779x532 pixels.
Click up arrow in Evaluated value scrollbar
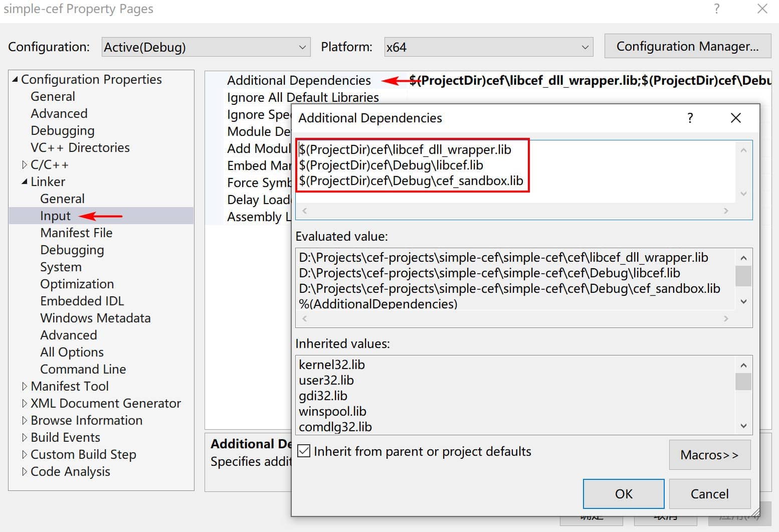point(743,258)
